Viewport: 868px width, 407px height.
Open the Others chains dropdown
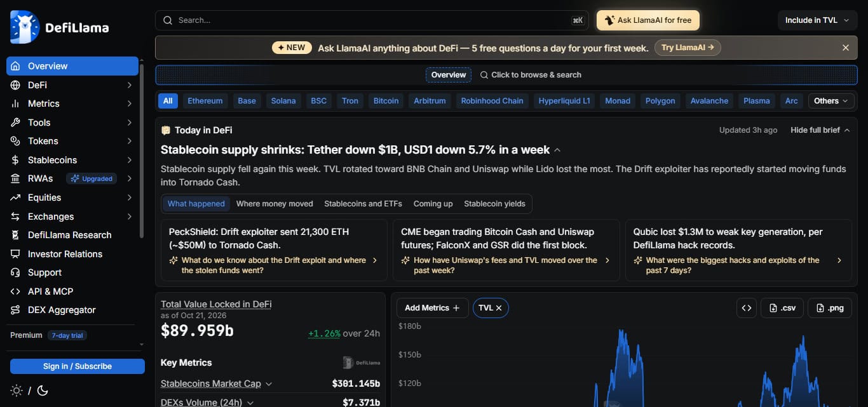point(832,101)
